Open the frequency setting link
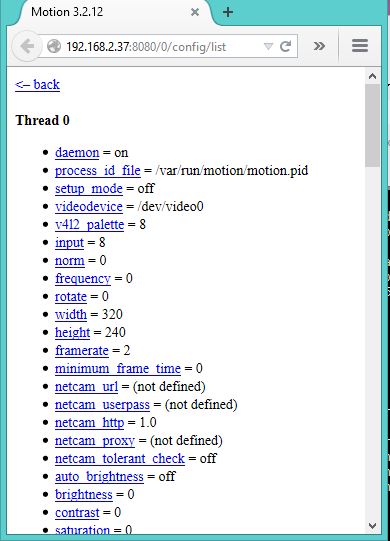Screen dimensions: 390x541 click(83, 278)
